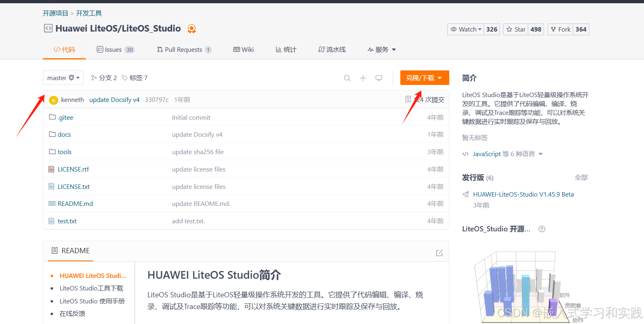Open the .gitee folder icon
The height and width of the screenshot is (324, 644).
(52, 117)
